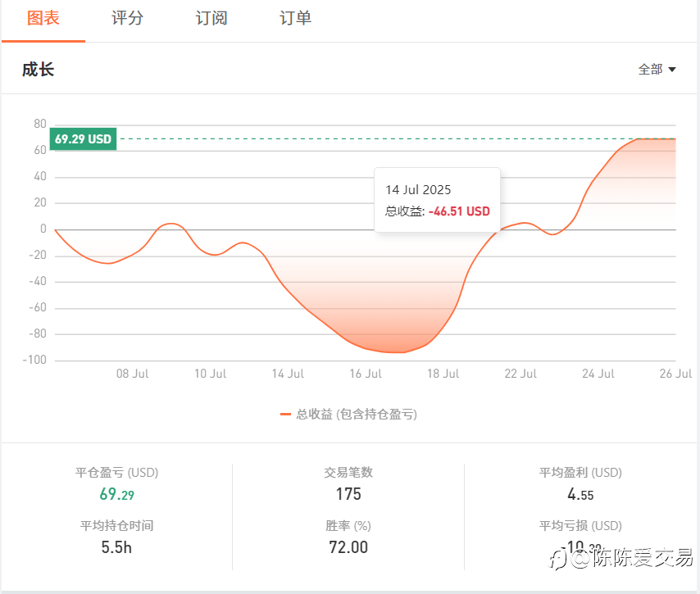Click the 80 y-axis label
Image resolution: width=700 pixels, height=594 pixels.
40,124
